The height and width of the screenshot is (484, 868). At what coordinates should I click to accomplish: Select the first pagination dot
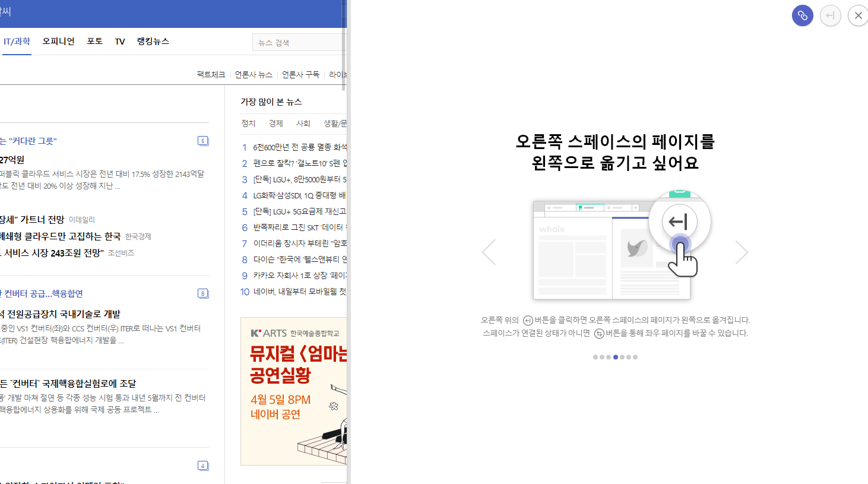click(x=595, y=357)
